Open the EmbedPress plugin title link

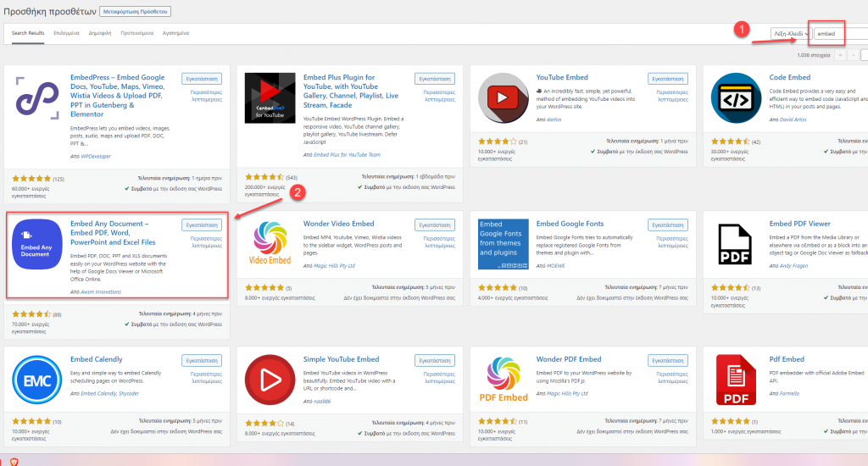(x=117, y=96)
